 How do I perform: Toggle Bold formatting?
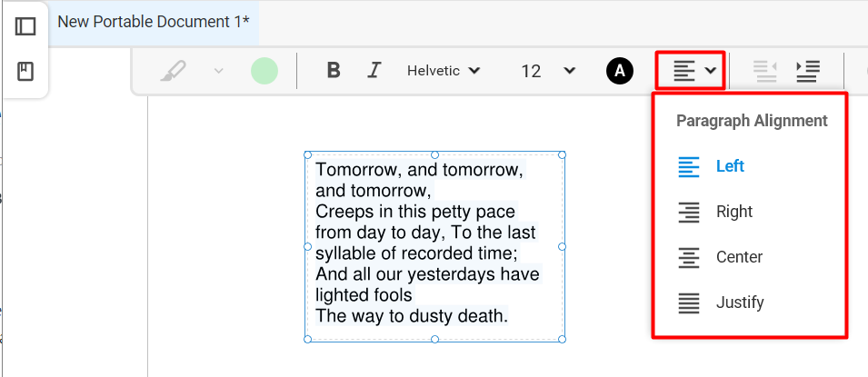tap(334, 71)
